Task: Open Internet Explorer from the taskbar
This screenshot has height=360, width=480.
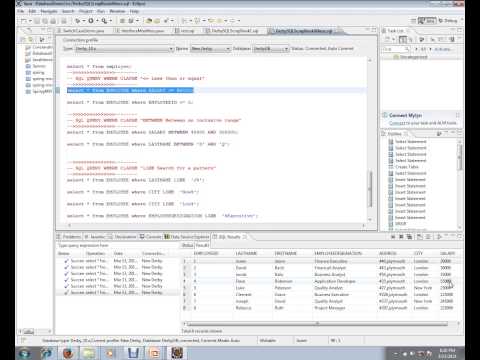Action: (x=46, y=353)
